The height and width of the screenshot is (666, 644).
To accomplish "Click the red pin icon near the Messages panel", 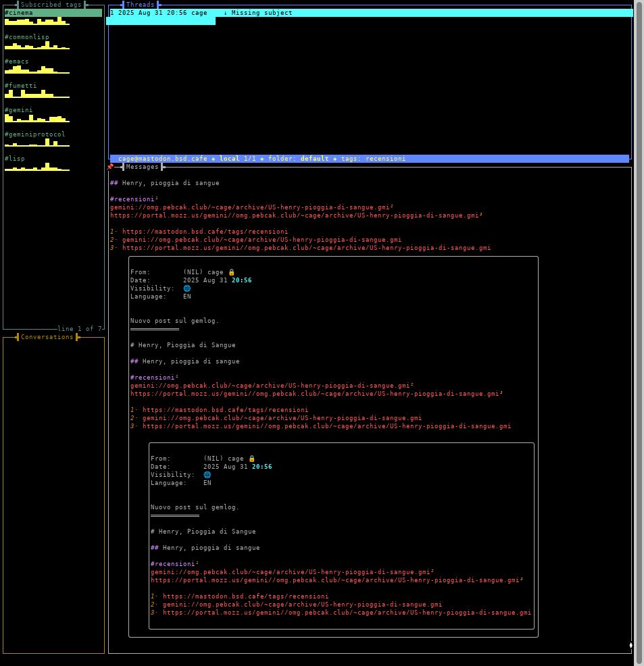I will pyautogui.click(x=110, y=167).
